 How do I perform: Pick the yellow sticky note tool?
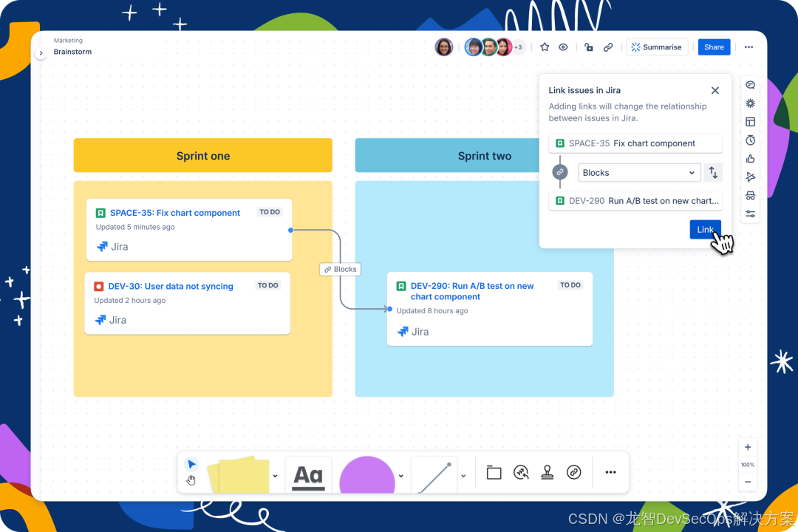238,474
